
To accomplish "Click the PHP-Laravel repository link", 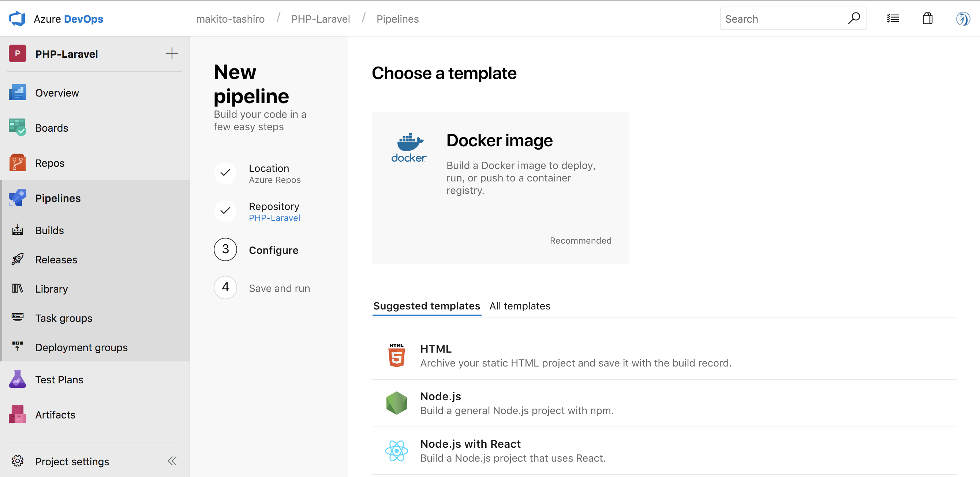I will pos(274,218).
